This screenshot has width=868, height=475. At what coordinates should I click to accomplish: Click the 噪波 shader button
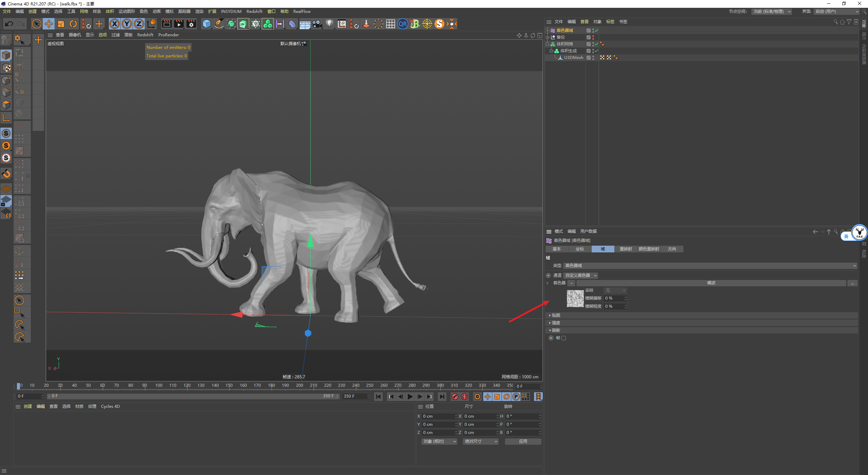point(711,283)
